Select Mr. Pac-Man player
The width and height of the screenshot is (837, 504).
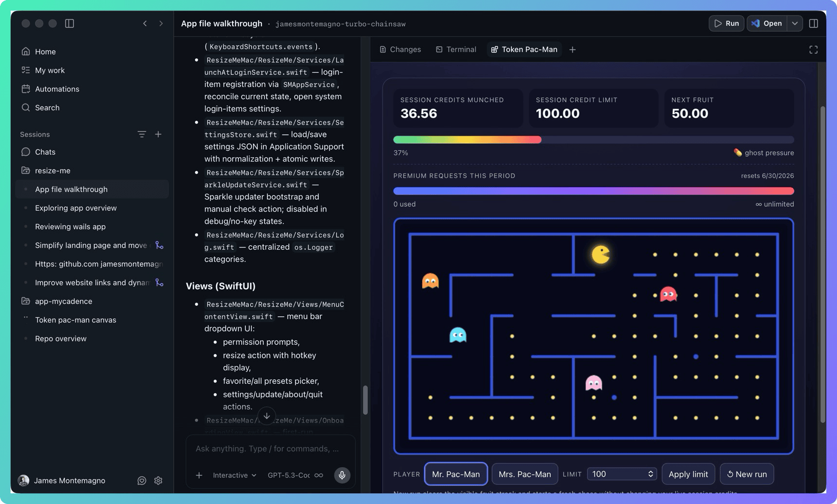[x=456, y=474]
